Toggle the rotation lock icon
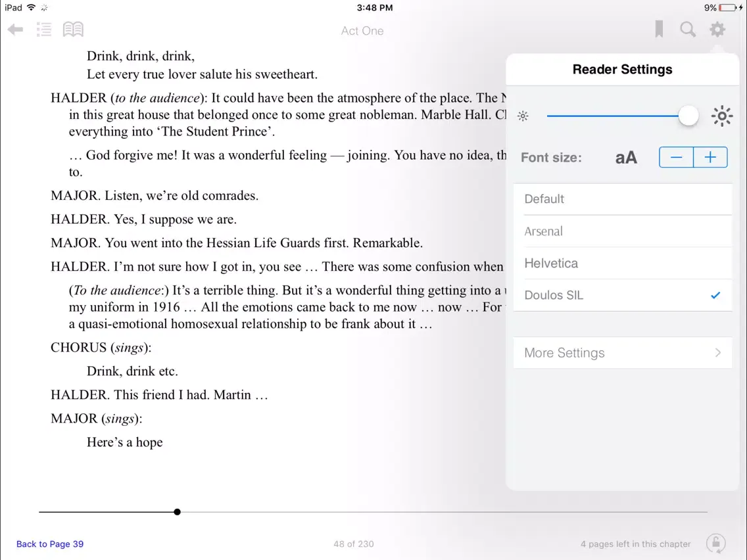Image resolution: width=747 pixels, height=560 pixels. coord(715,544)
